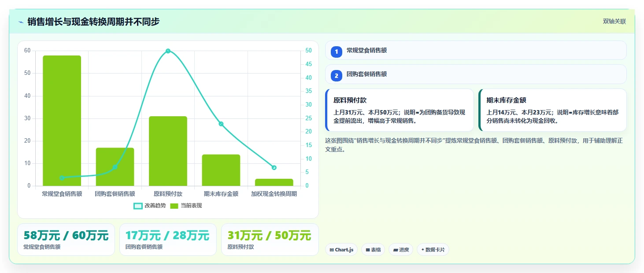The width and height of the screenshot is (644, 273).
Task: Select the 常规堂食销售额 green bar
Action: [62, 121]
